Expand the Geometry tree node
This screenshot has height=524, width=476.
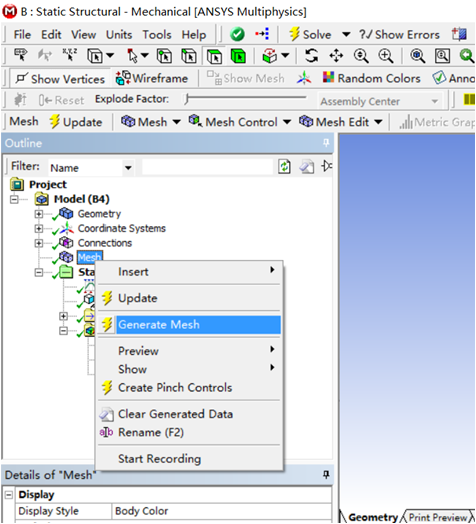click(39, 214)
